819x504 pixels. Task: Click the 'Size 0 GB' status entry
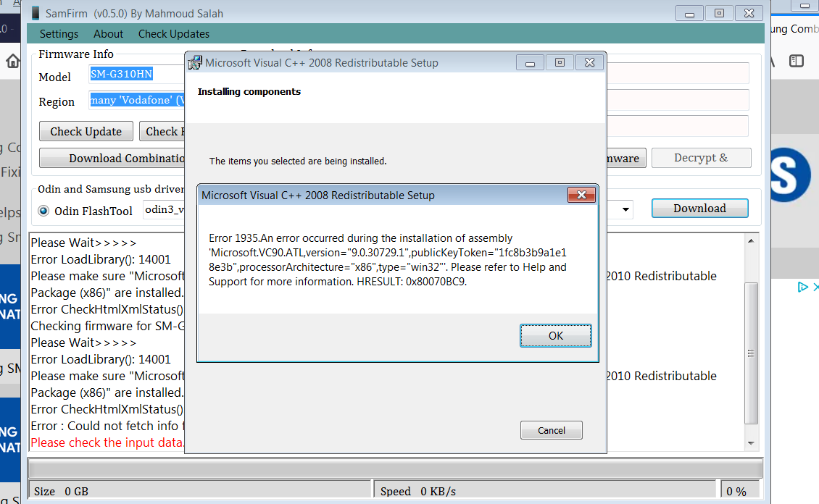pyautogui.click(x=61, y=492)
